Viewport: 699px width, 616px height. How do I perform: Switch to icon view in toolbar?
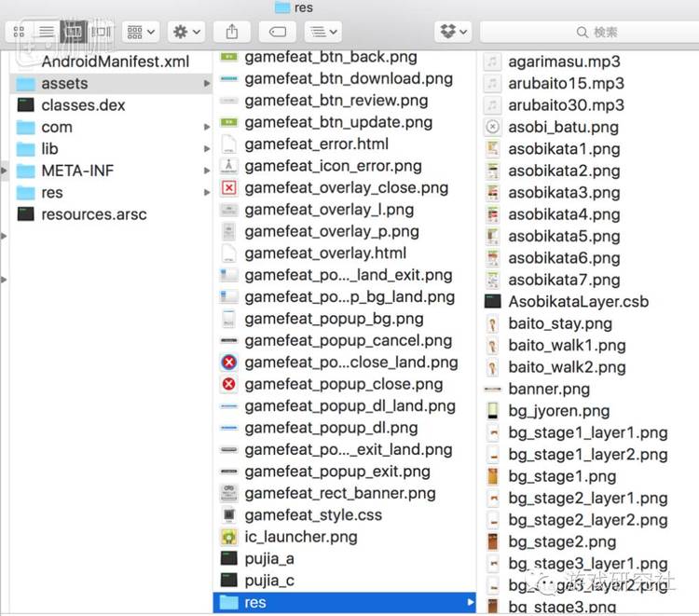point(20,32)
